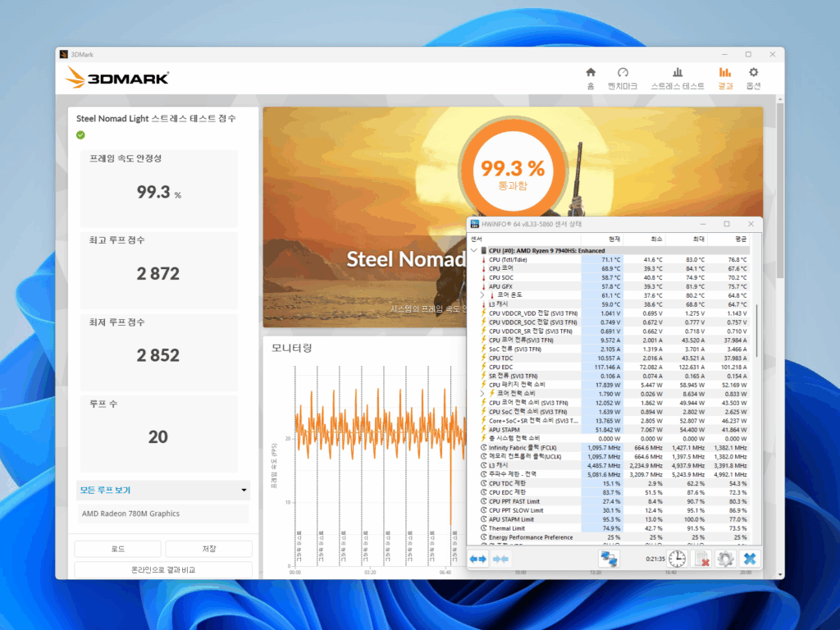Close sensors using the blue X icon
840x630 pixels.
[748, 559]
